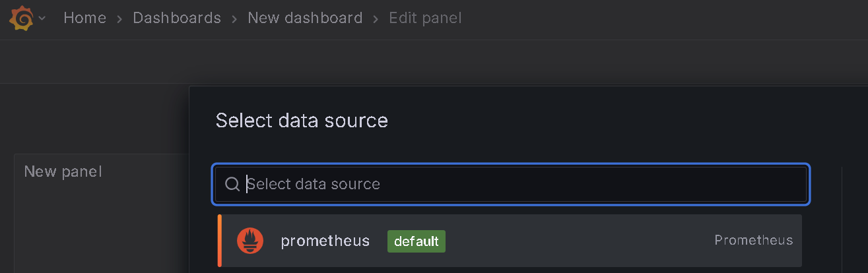Click the breadcrumb arrow after Dashboards
This screenshot has width=868, height=273.
[234, 18]
